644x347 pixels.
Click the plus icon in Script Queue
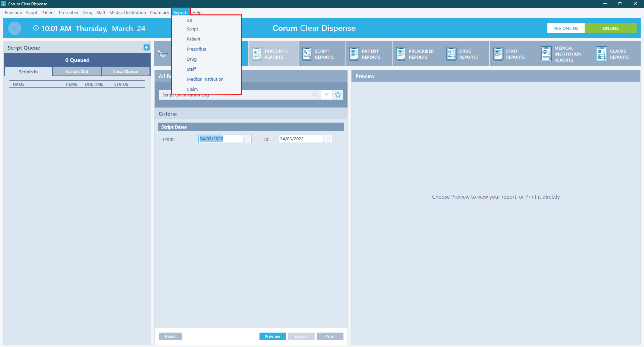click(146, 48)
